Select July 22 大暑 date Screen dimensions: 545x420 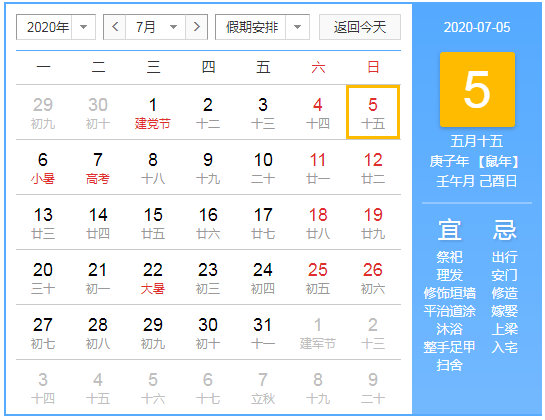click(x=153, y=278)
